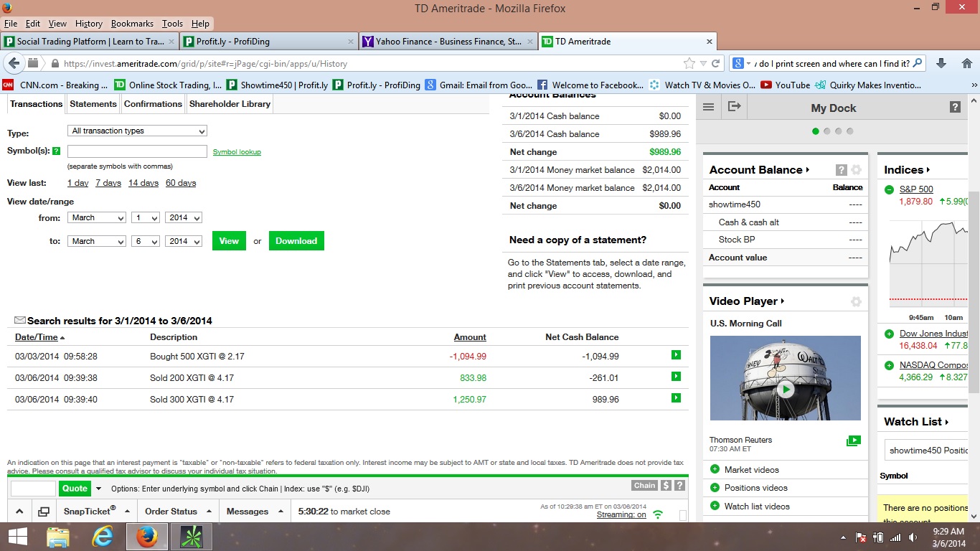Click the Symbol(s) input field
Screen dimensions: 980x551
click(137, 151)
